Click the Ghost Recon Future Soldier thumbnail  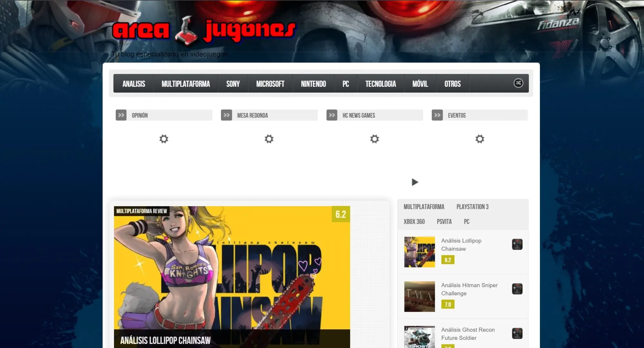pos(419,337)
